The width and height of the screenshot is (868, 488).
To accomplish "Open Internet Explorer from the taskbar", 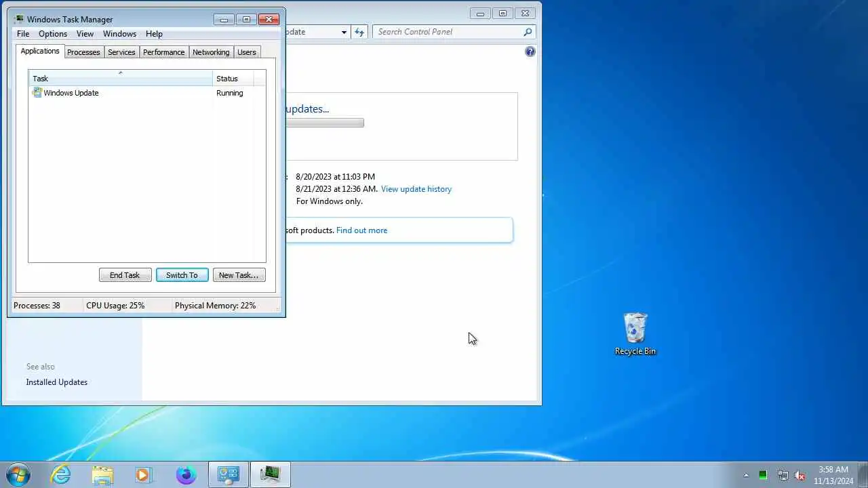I will [x=61, y=474].
